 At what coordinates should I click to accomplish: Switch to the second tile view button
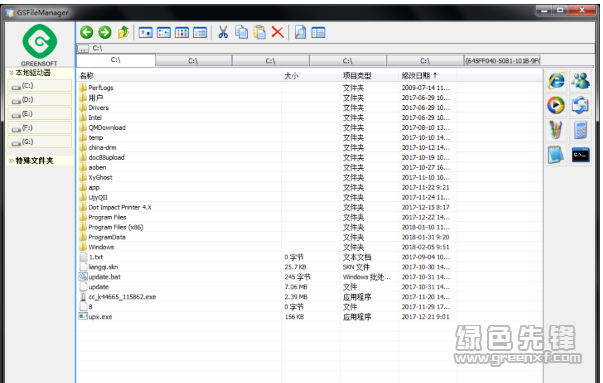pyautogui.click(x=164, y=33)
